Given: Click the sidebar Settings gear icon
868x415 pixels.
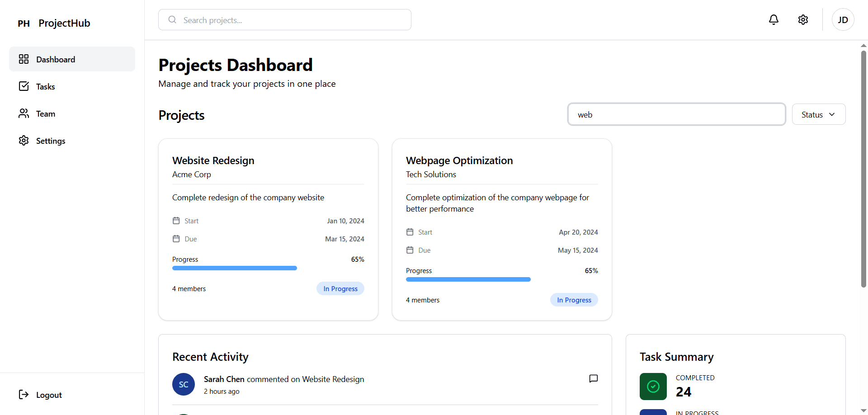Looking at the screenshot, I should point(24,141).
